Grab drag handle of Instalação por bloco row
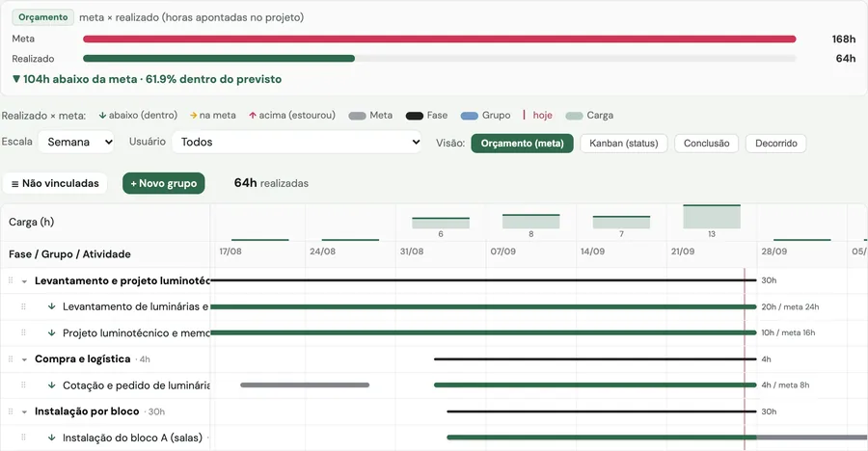The image size is (868, 451). click(11, 411)
